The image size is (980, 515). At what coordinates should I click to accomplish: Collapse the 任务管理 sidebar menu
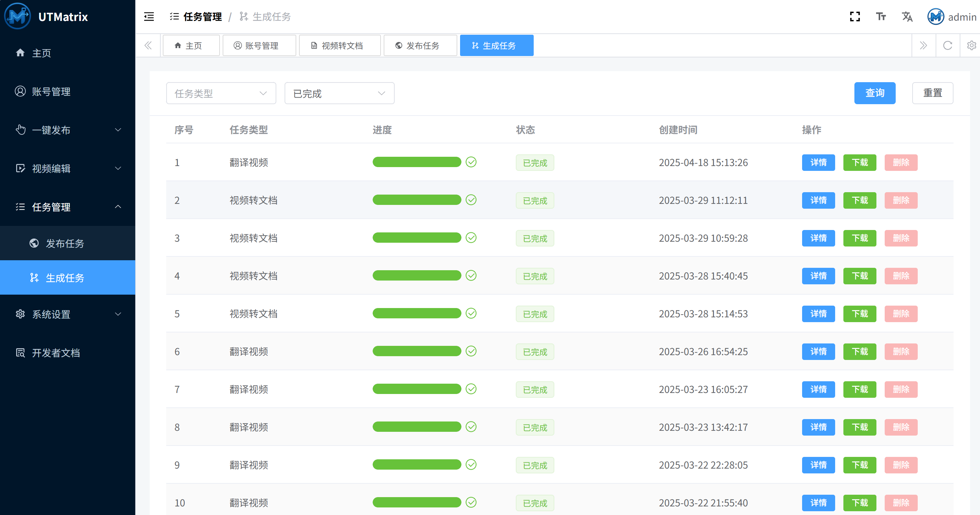tap(68, 207)
